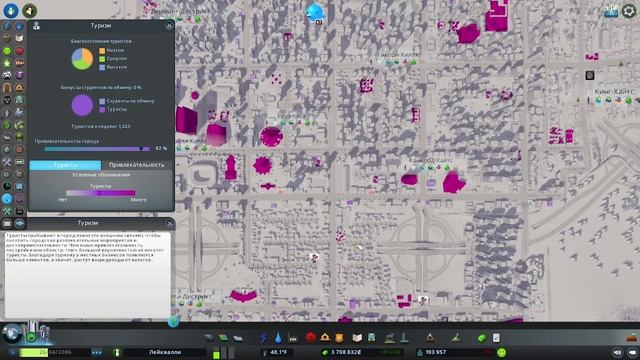Screen dimensions: 640x360
Task: Toggle the game speed arrows button
Action: coord(97,352)
